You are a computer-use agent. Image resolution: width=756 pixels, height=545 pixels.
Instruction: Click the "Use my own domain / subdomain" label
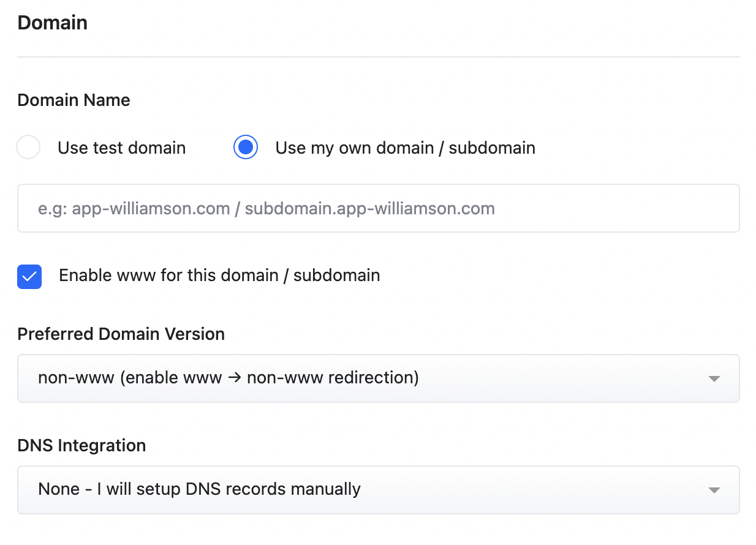click(x=405, y=148)
